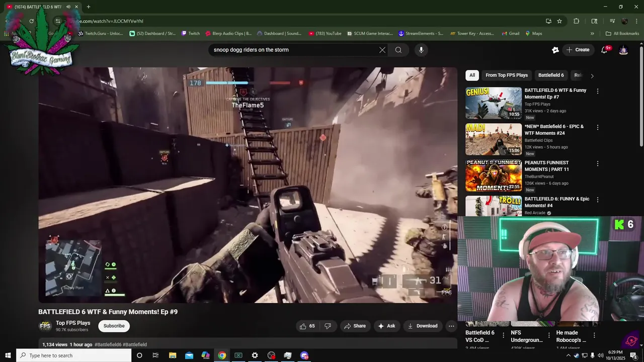The height and width of the screenshot is (362, 644).
Task: Select the 'From Top FPS Plays' chip
Action: 507,75
